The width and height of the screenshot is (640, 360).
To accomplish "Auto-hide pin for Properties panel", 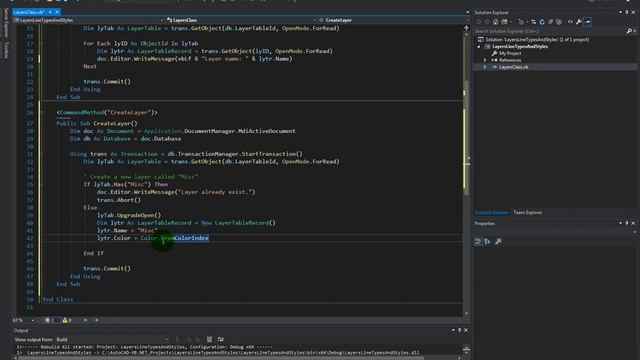I will click(627, 223).
